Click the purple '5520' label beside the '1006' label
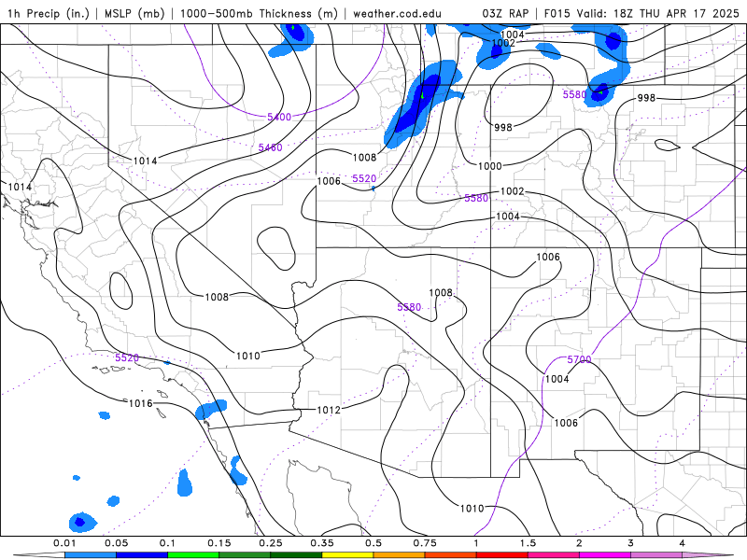The width and height of the screenshot is (747, 560). pyautogui.click(x=364, y=178)
